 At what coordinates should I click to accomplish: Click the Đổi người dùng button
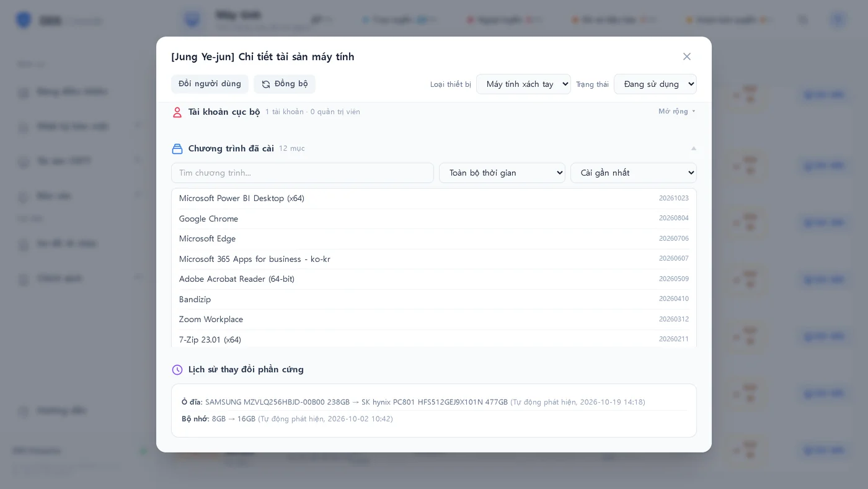[x=210, y=84]
